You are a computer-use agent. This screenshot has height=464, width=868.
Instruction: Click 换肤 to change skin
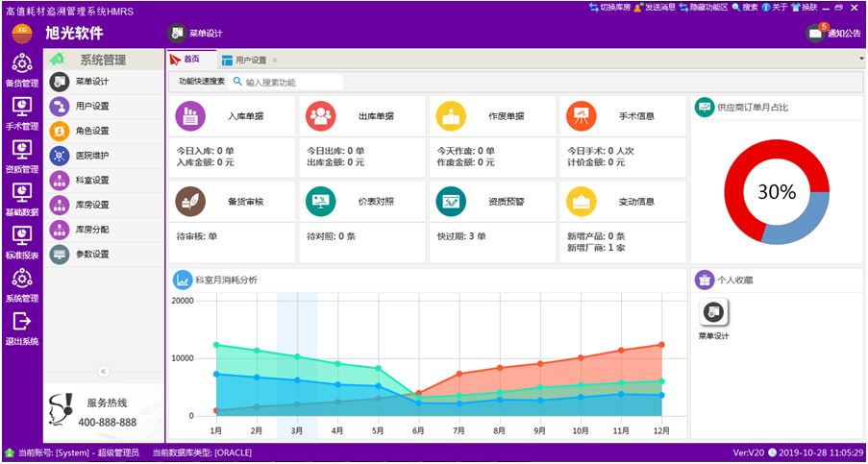pyautogui.click(x=808, y=7)
